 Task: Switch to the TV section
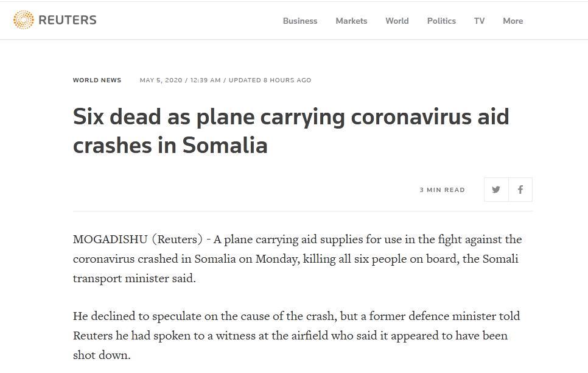coord(480,21)
